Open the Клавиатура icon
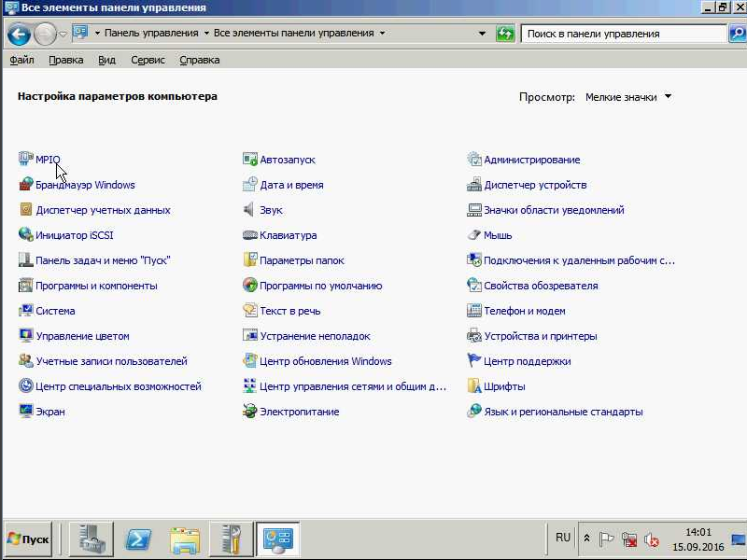Screen dimensions: 747x560 (x=250, y=235)
